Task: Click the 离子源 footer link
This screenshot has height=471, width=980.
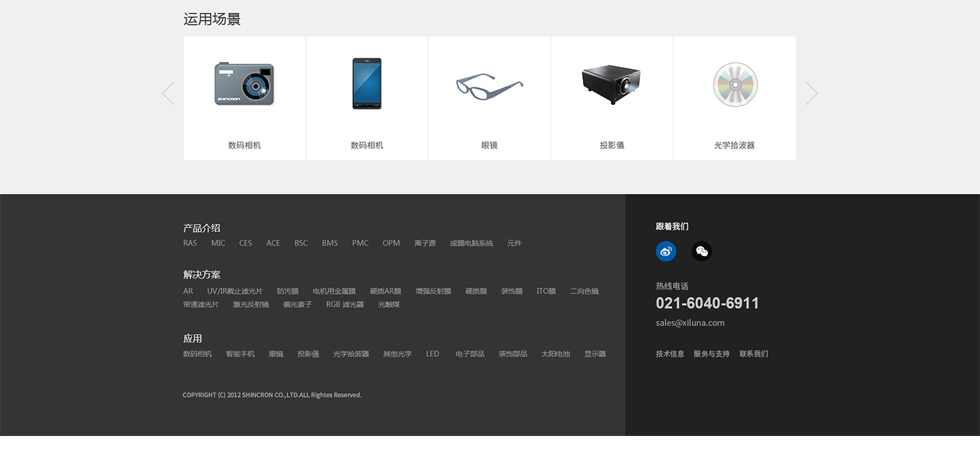Action: click(425, 244)
